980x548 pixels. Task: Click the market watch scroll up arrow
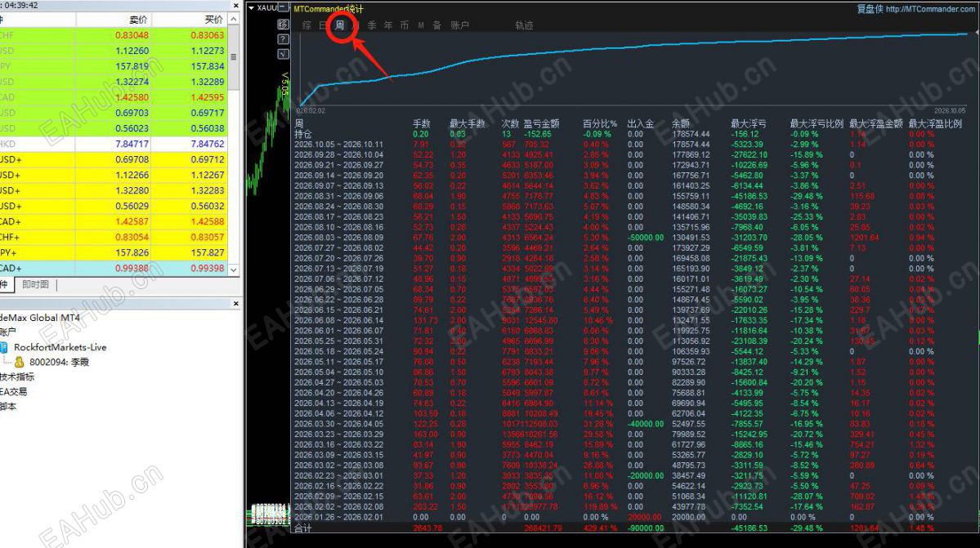[233, 20]
